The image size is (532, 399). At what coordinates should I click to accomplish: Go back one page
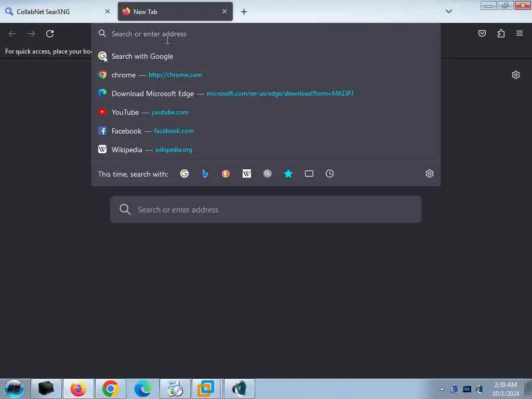(12, 34)
